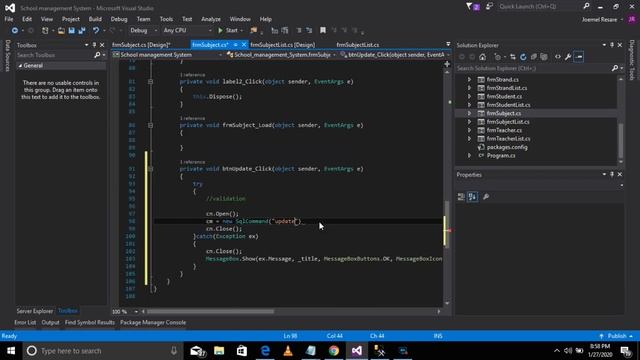Screen dimensions: 640x360
Task: Expand the frmStrand.cs tree node
Action: pos(469,80)
